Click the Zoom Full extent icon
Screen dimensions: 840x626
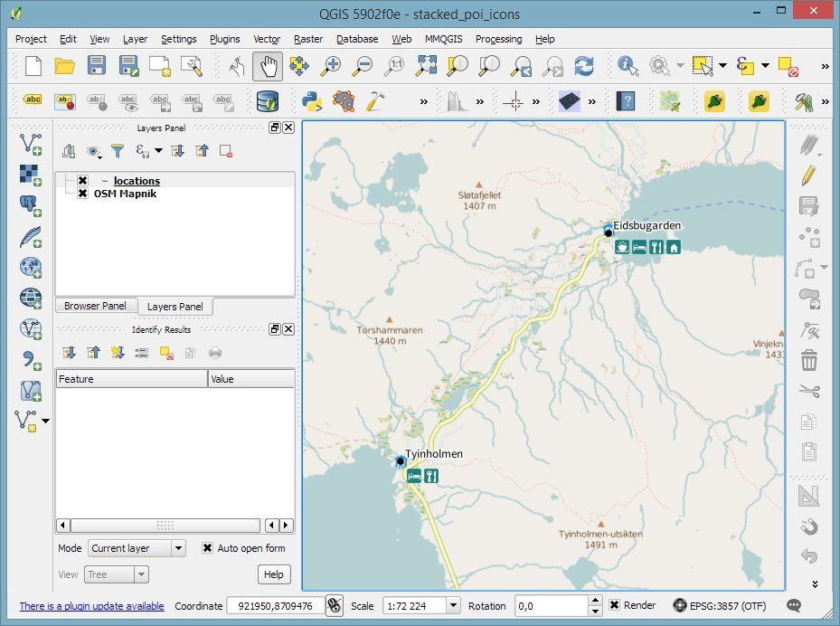pos(427,66)
